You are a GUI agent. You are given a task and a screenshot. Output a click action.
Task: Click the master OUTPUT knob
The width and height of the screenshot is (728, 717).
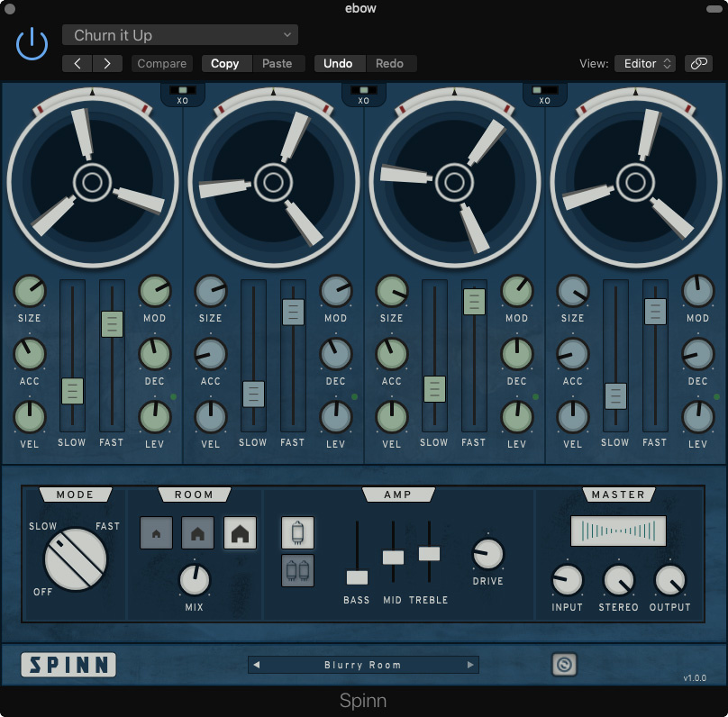click(670, 579)
